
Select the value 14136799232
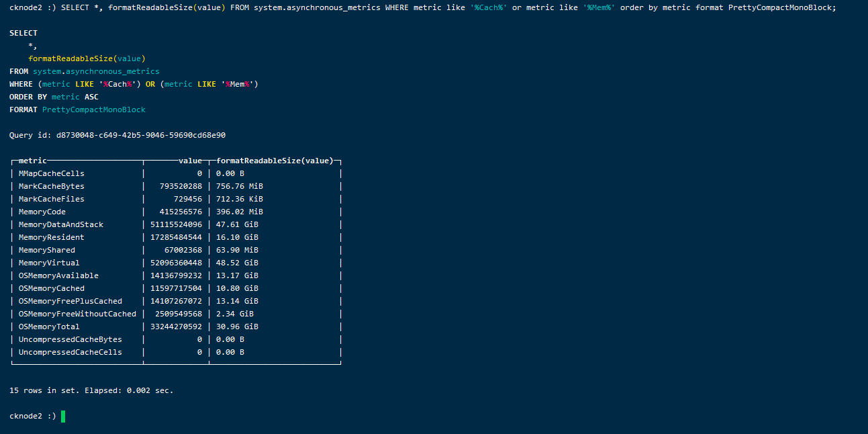tap(176, 275)
